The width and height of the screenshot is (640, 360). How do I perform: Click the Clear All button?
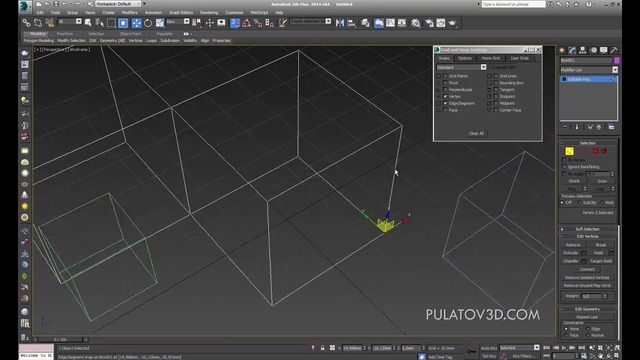pos(476,133)
